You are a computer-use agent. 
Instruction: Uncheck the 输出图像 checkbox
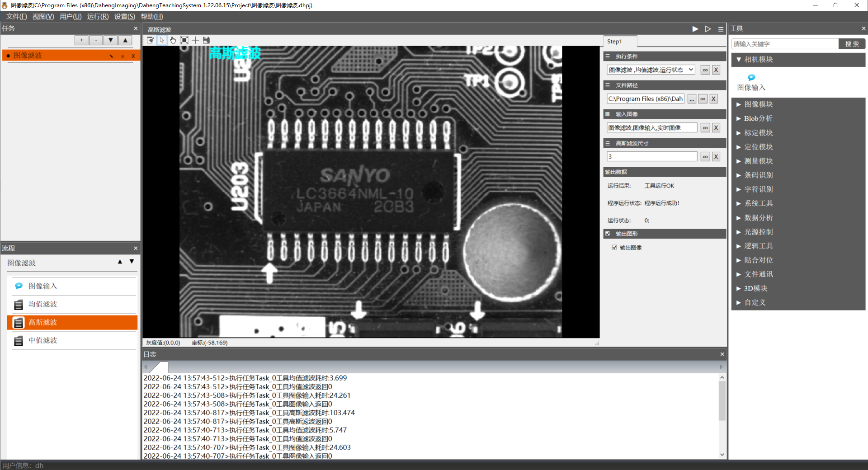coord(614,247)
